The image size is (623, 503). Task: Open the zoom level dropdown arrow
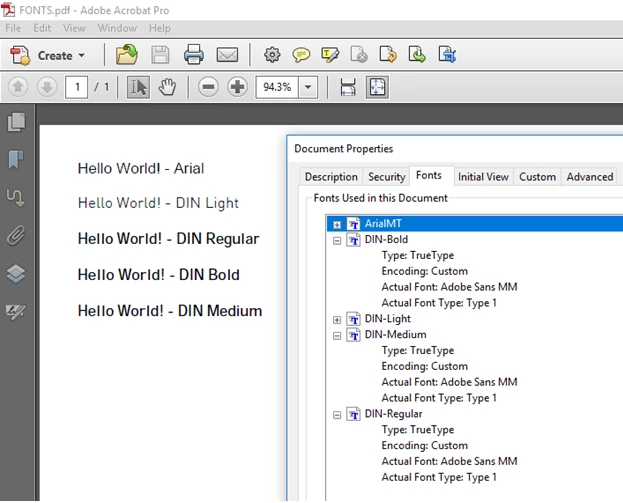pos(308,87)
